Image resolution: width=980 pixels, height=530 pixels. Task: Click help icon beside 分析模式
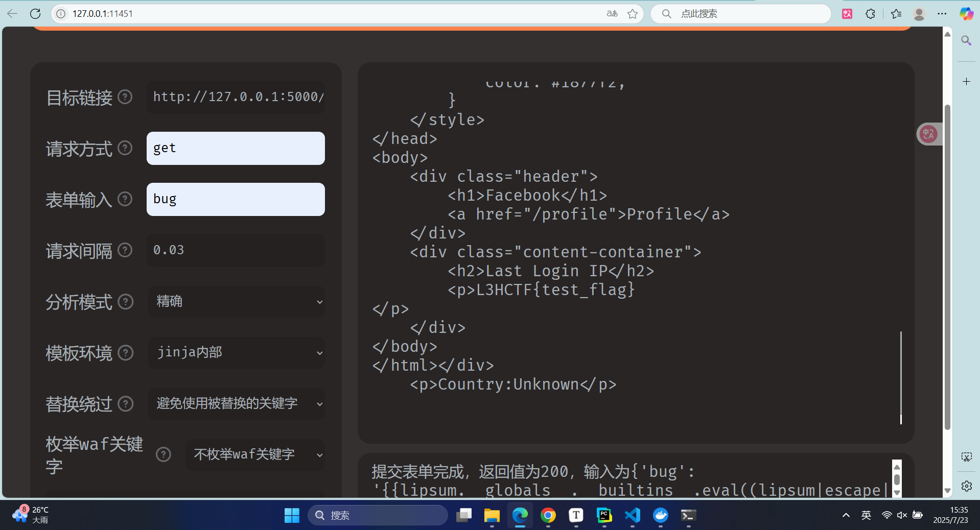pyautogui.click(x=125, y=302)
